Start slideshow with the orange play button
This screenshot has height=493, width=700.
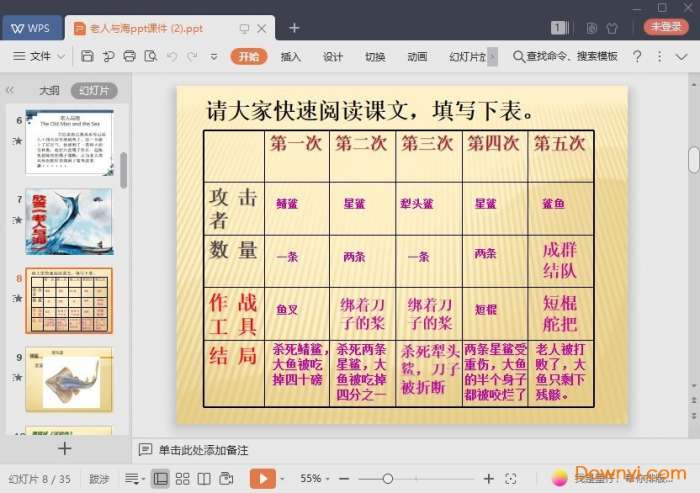coord(262,479)
